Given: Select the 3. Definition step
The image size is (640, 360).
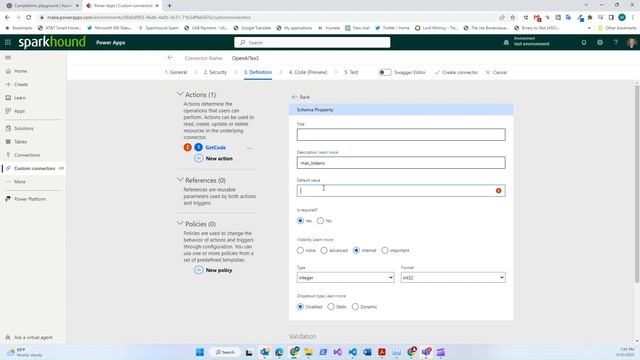Looking at the screenshot, I should pos(258,72).
